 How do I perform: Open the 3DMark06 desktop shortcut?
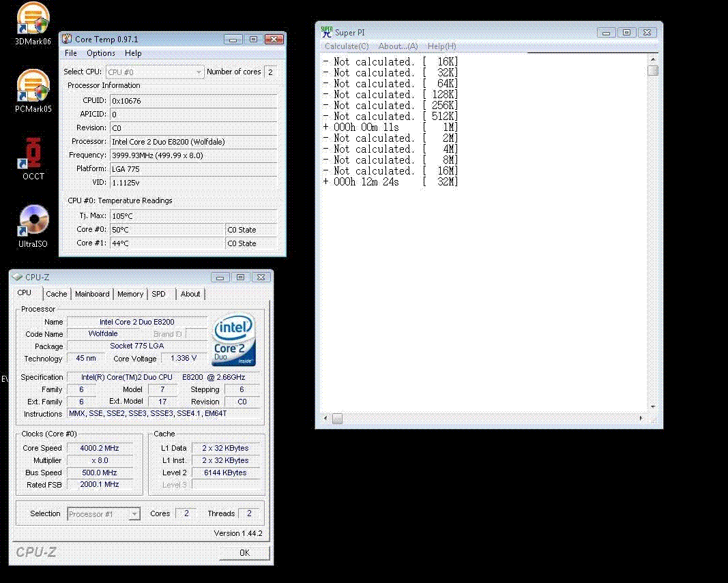[x=33, y=23]
